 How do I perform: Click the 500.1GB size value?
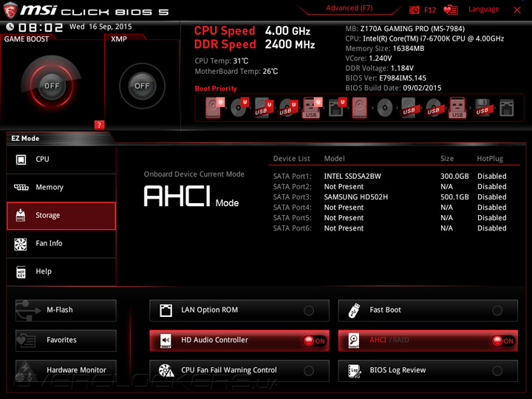pos(454,197)
